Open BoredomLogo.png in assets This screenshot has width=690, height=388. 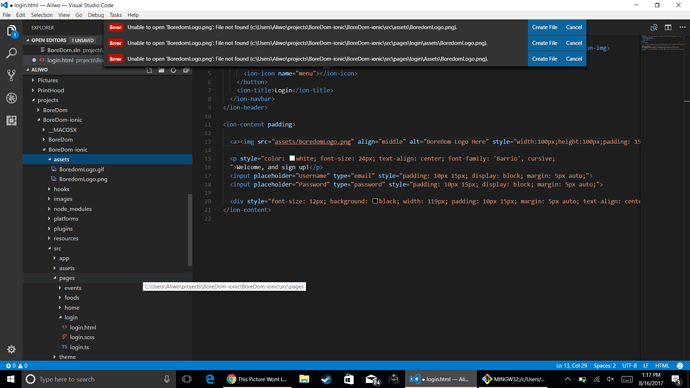click(83, 179)
